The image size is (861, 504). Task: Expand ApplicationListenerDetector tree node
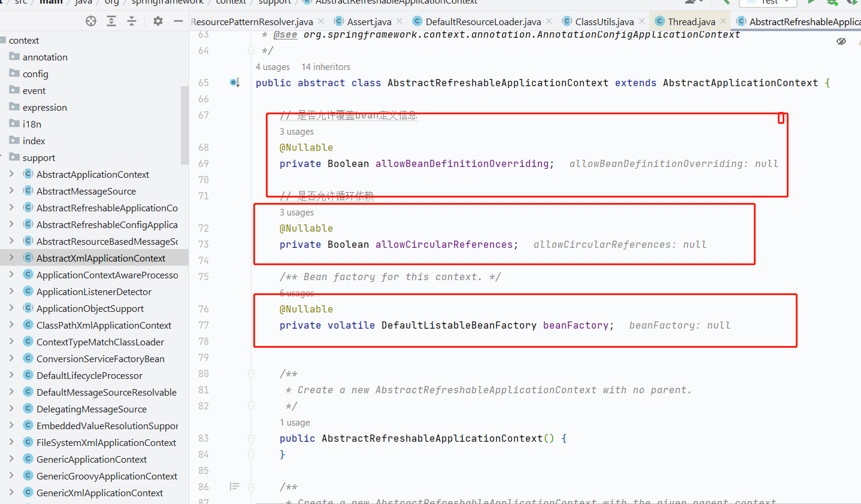pyautogui.click(x=11, y=292)
